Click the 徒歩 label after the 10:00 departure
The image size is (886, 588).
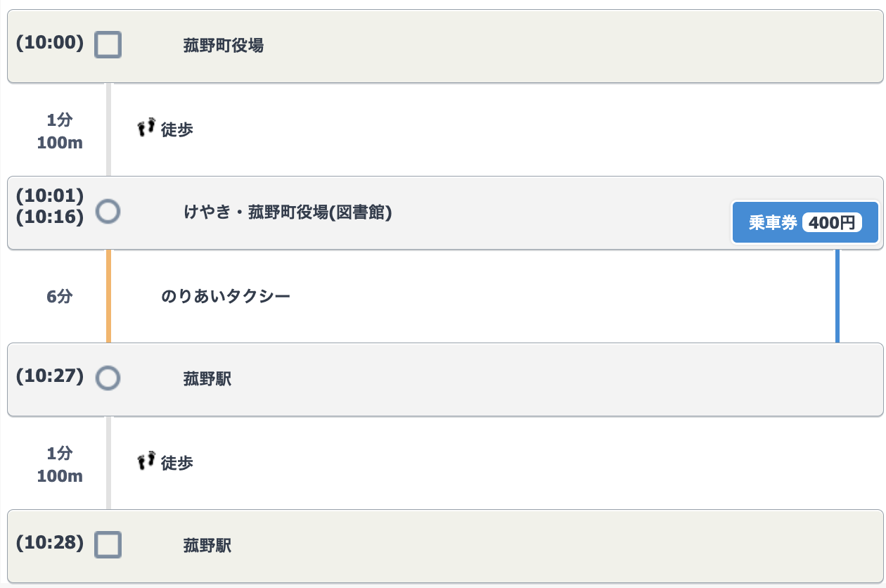(x=177, y=130)
